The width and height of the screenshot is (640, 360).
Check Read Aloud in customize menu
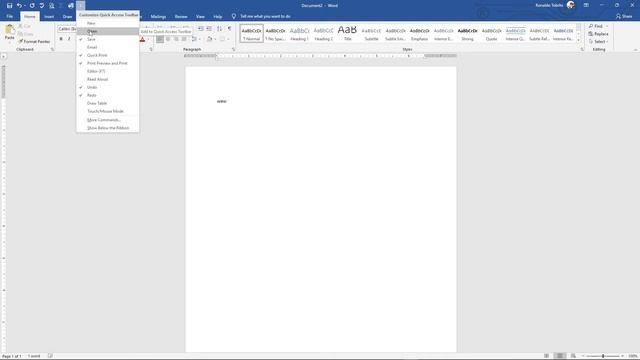[108, 79]
